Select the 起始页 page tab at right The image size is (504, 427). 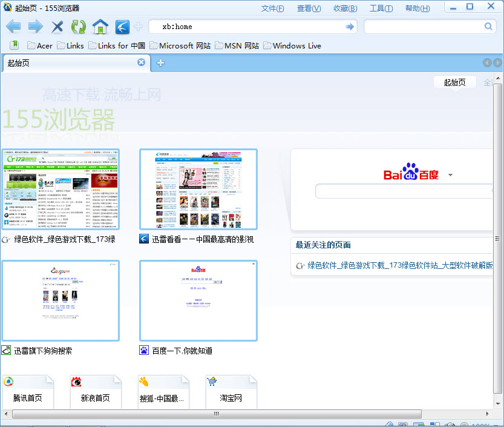(454, 82)
